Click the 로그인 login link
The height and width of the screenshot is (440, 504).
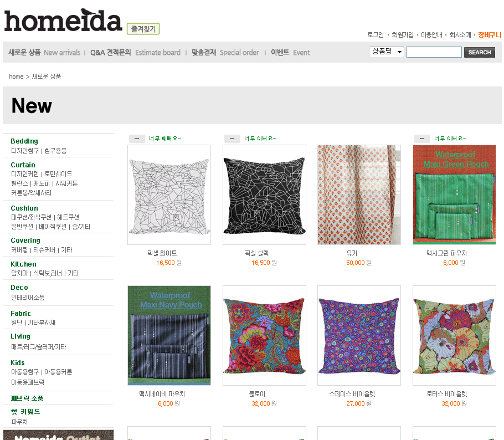click(x=376, y=35)
